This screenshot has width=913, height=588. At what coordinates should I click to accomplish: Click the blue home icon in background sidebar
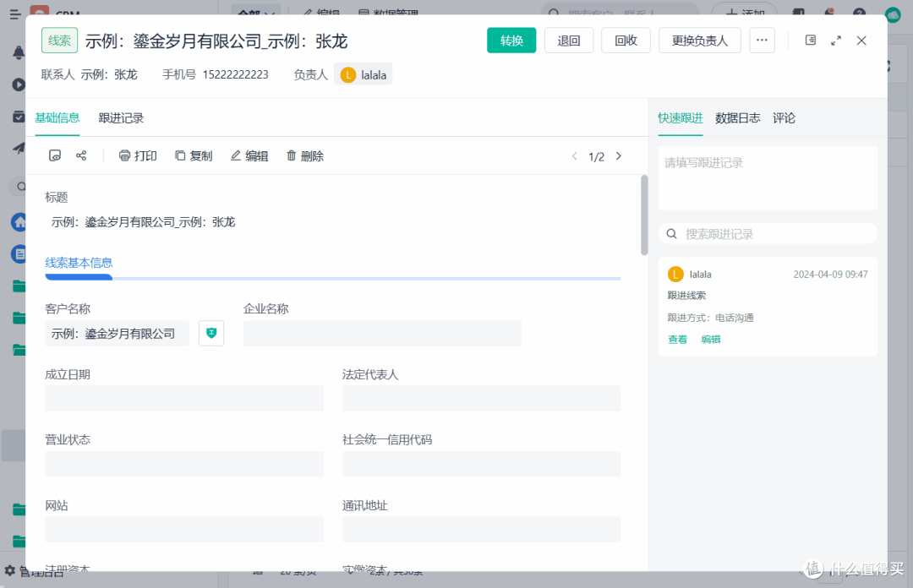[19, 222]
